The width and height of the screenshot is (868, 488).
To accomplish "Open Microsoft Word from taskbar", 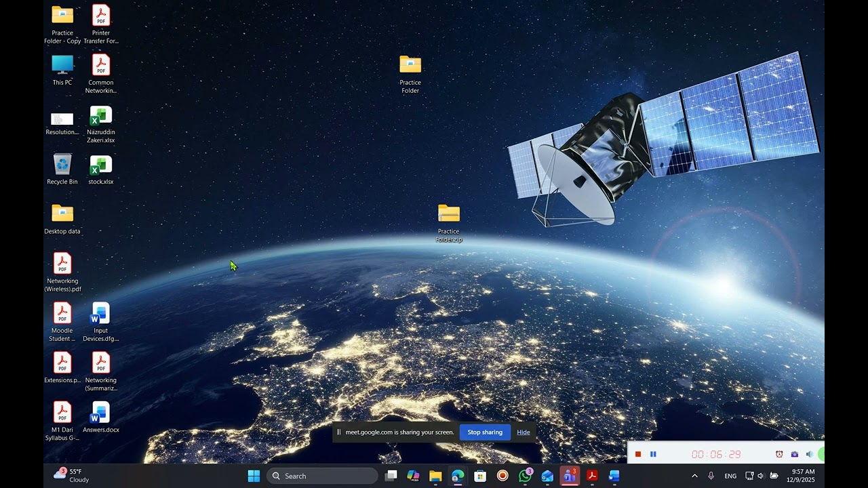I will [614, 476].
